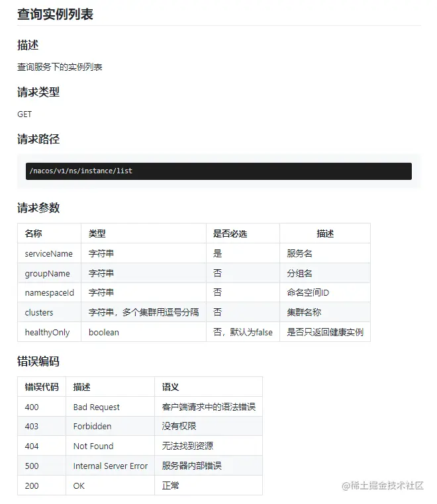
Task: Click the 请求类型 heading
Action: [38, 92]
